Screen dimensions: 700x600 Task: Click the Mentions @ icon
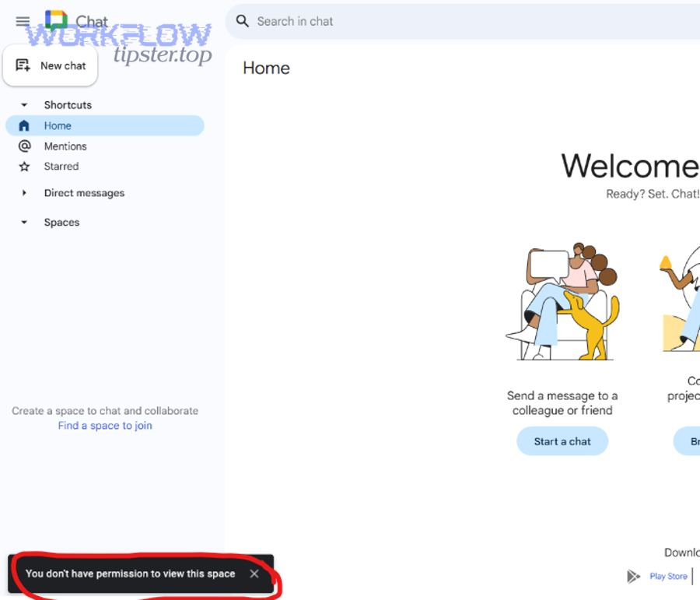tap(24, 146)
